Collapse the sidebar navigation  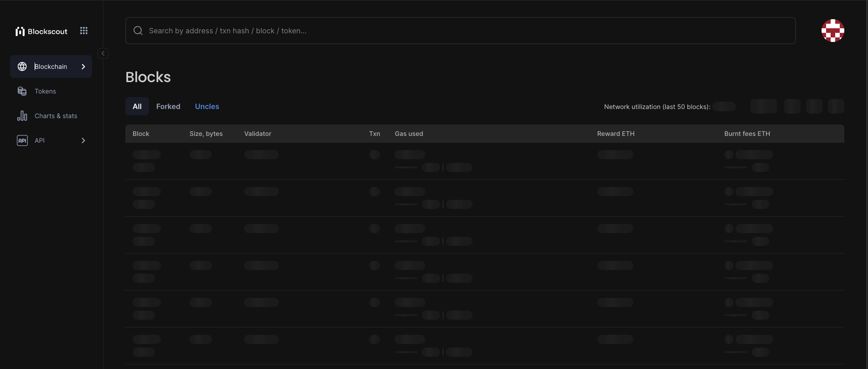click(103, 53)
